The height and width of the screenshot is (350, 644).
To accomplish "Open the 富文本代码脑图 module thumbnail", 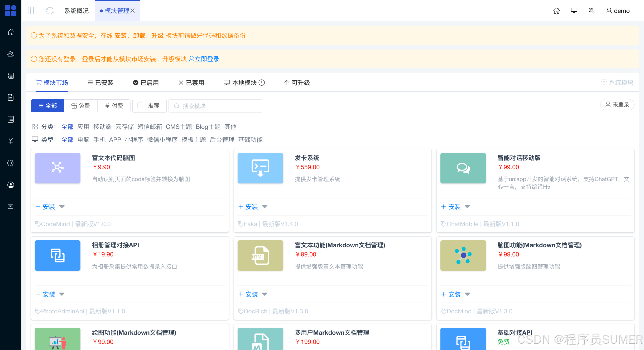I will click(57, 168).
